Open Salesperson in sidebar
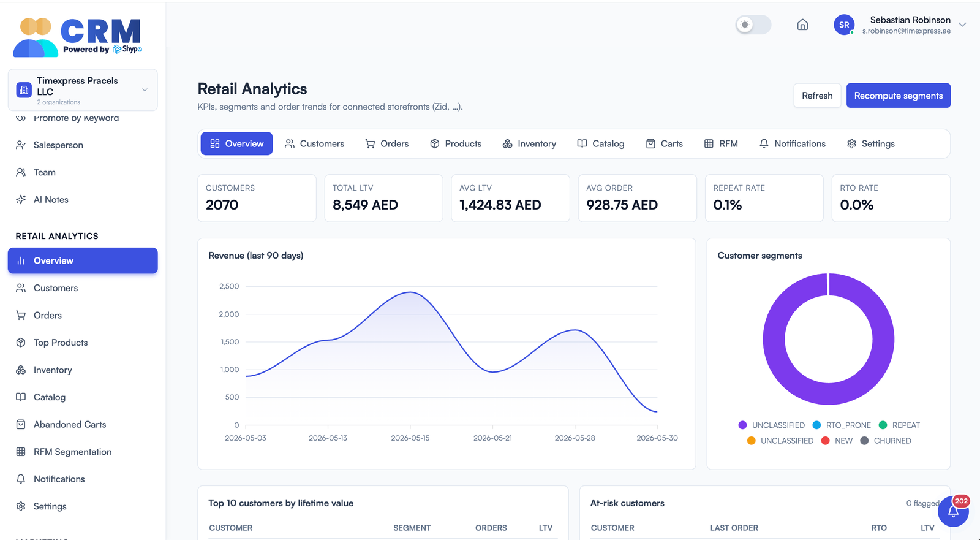Image resolution: width=980 pixels, height=540 pixels. 83,145
